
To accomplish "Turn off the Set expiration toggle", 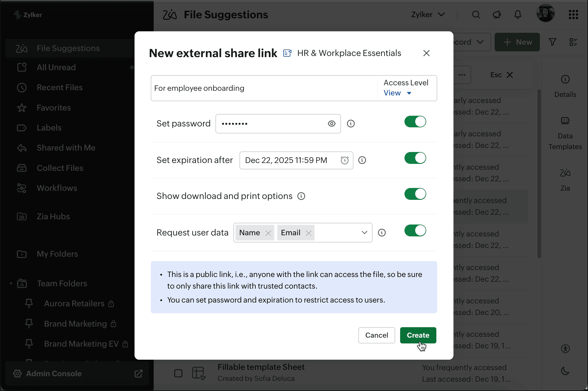I will tap(415, 158).
